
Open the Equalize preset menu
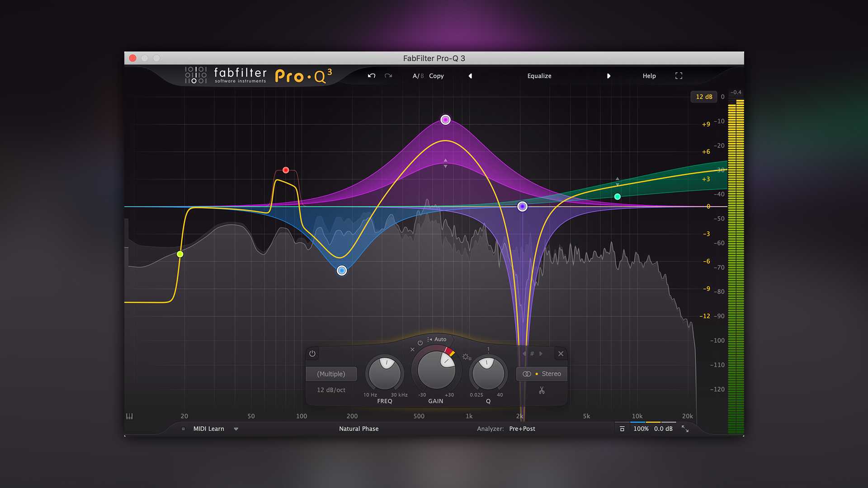[539, 76]
